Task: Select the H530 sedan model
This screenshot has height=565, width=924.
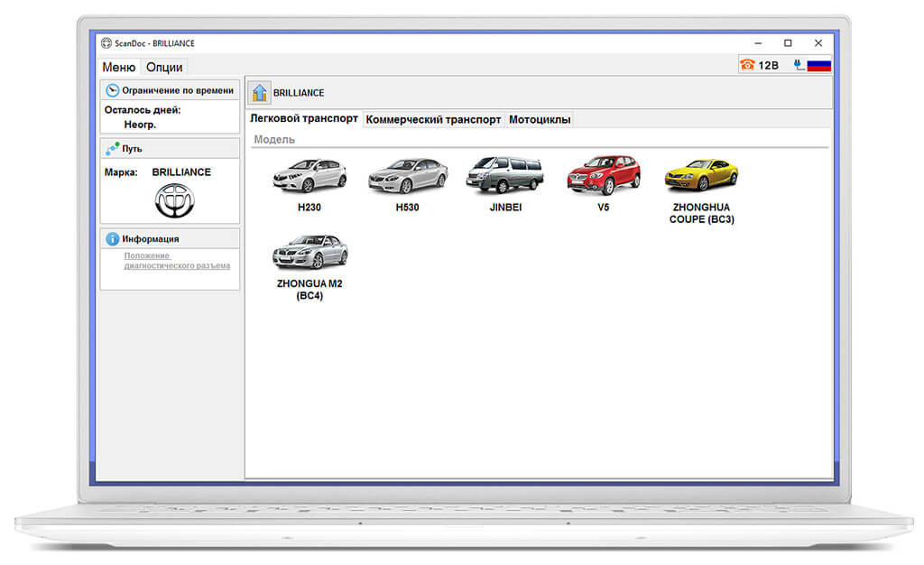Action: click(407, 184)
